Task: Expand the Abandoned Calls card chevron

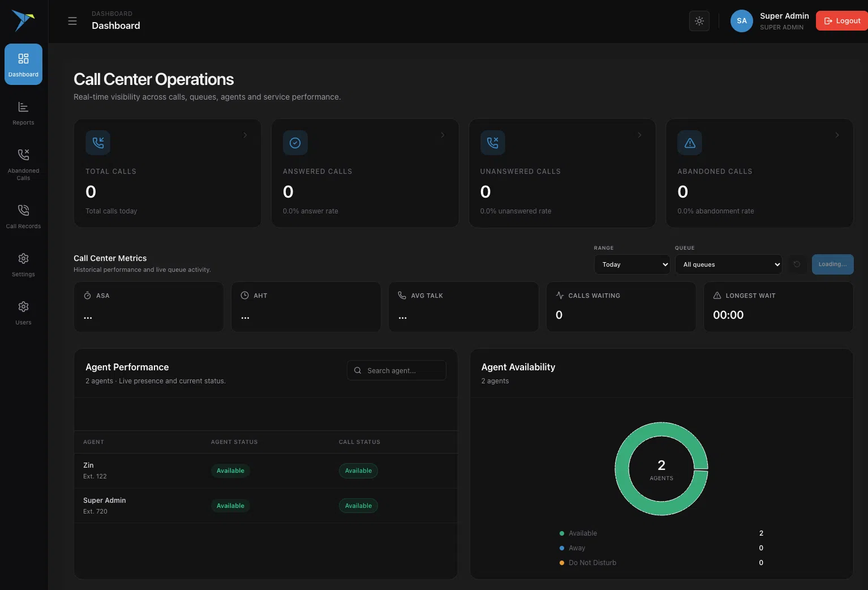Action: tap(837, 135)
